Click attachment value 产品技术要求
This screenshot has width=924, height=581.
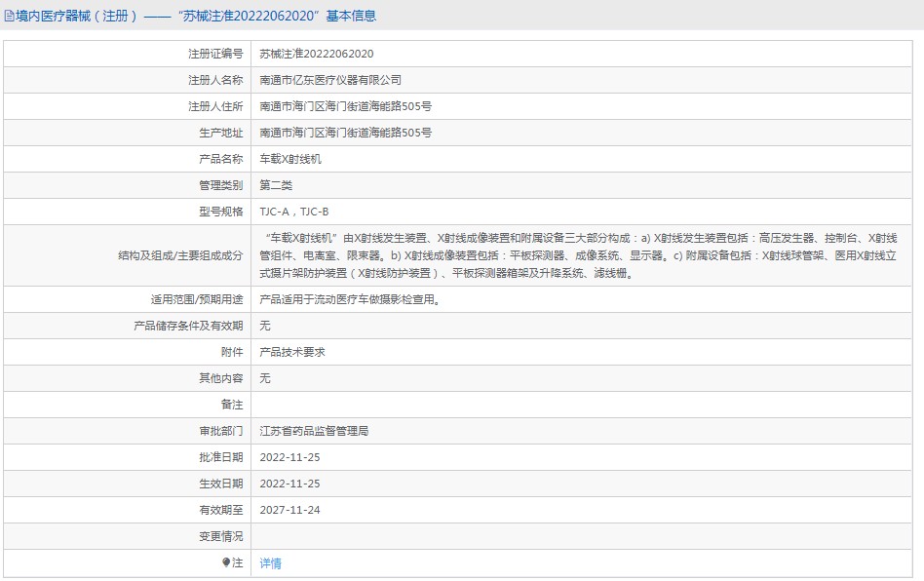(292, 352)
